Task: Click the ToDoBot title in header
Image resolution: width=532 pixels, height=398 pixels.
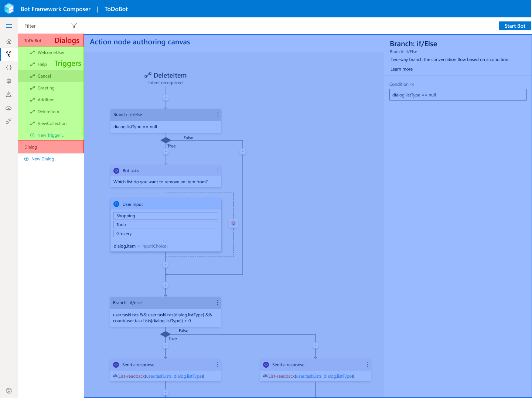Action: coord(116,9)
